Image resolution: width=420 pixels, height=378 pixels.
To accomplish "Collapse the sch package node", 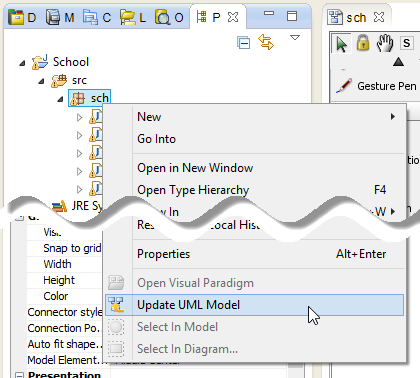I will pos(60,99).
